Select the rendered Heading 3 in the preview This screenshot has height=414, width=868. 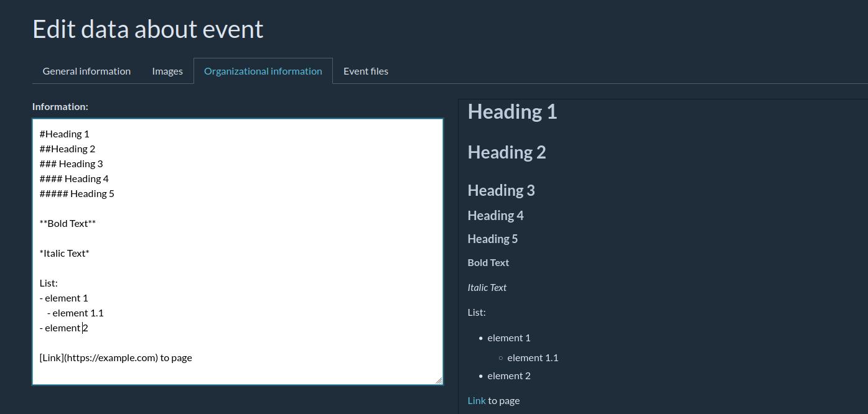pos(501,190)
